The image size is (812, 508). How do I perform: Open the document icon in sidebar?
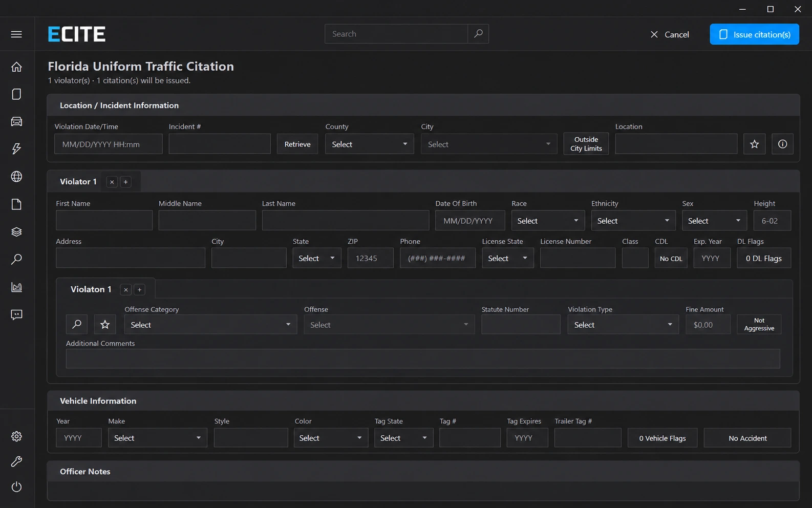click(x=16, y=204)
